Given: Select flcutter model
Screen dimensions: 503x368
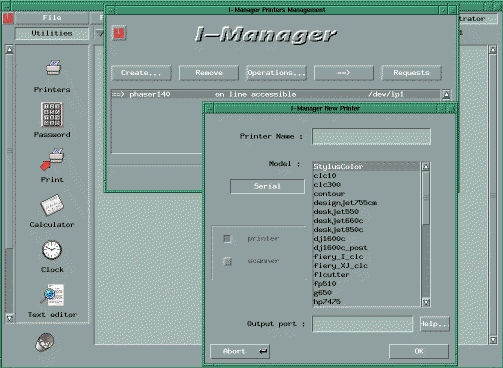Looking at the screenshot, I should [x=366, y=274].
